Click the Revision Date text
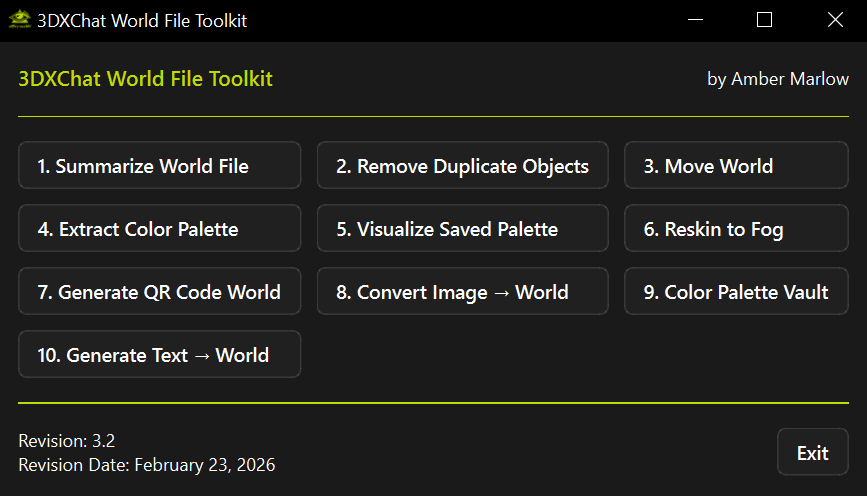 click(146, 465)
